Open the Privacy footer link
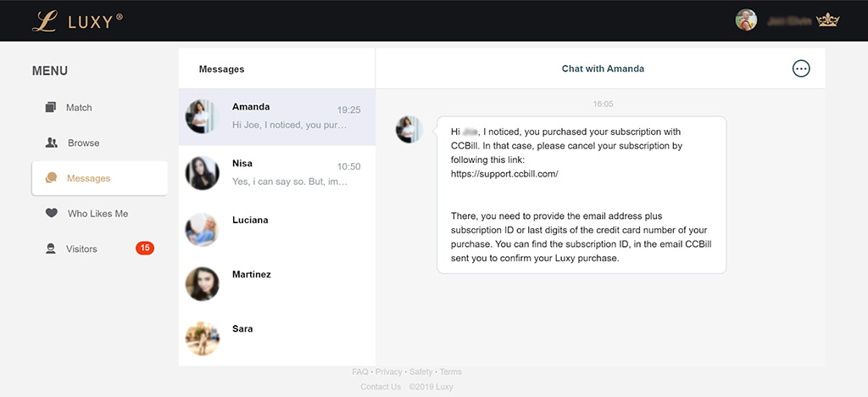 tap(388, 372)
